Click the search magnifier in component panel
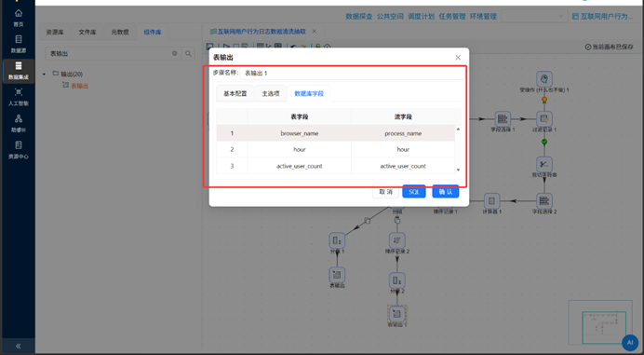The width and height of the screenshot is (644, 355). pyautogui.click(x=188, y=53)
